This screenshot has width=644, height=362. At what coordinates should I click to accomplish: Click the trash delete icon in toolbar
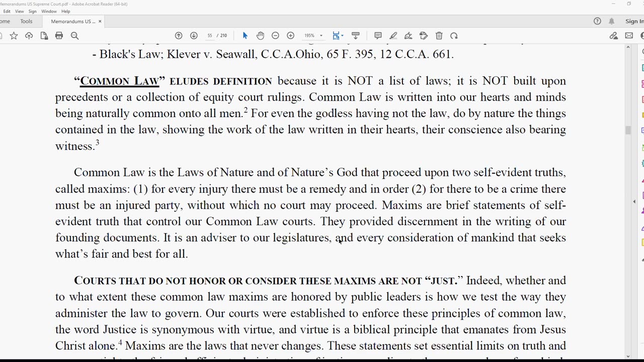[439, 36]
